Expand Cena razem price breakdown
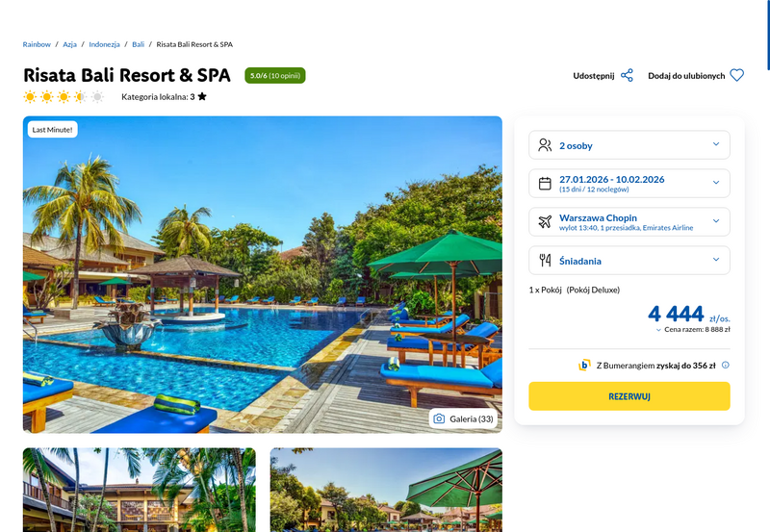 pyautogui.click(x=693, y=330)
